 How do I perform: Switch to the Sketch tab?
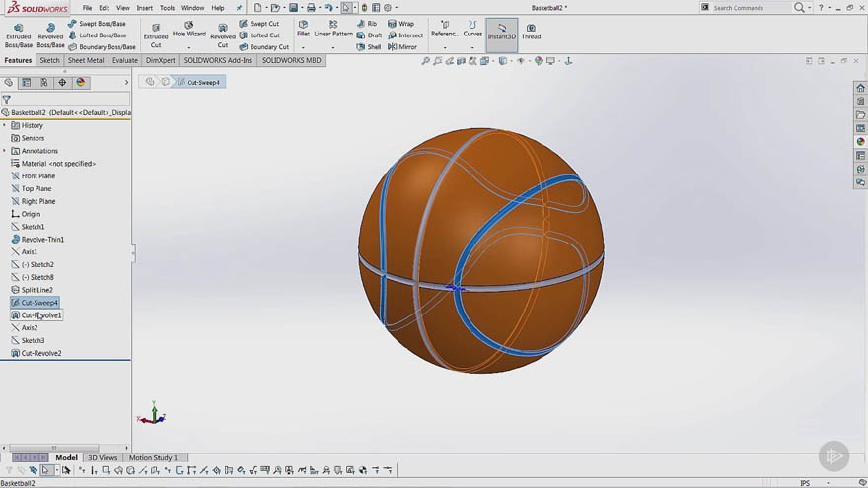click(49, 60)
